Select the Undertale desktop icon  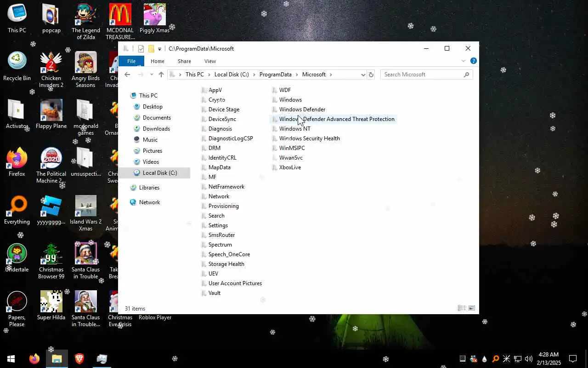(x=17, y=258)
